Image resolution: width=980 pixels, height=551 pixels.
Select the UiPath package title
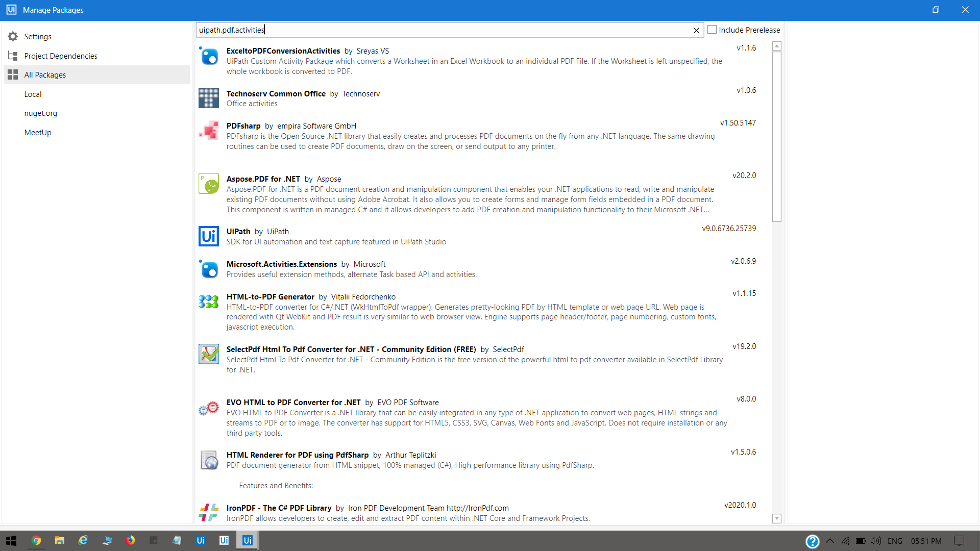(238, 232)
